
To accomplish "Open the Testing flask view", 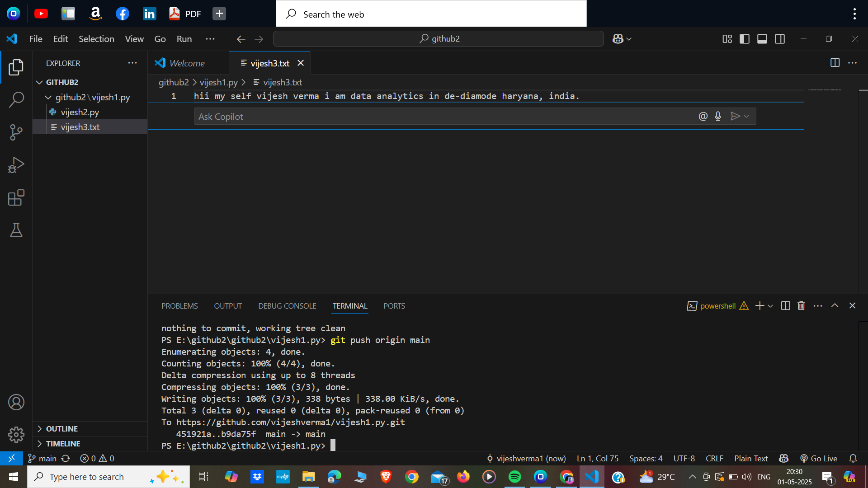I will 16,230.
